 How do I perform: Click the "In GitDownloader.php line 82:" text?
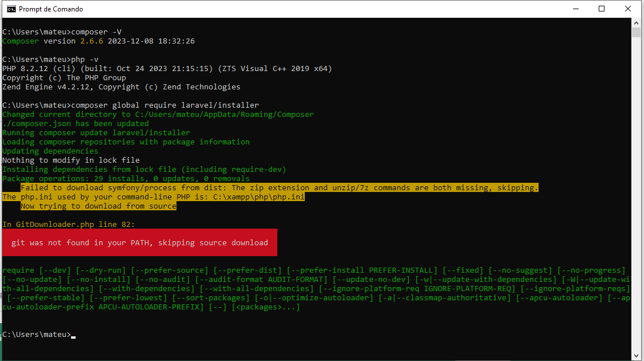click(x=69, y=224)
